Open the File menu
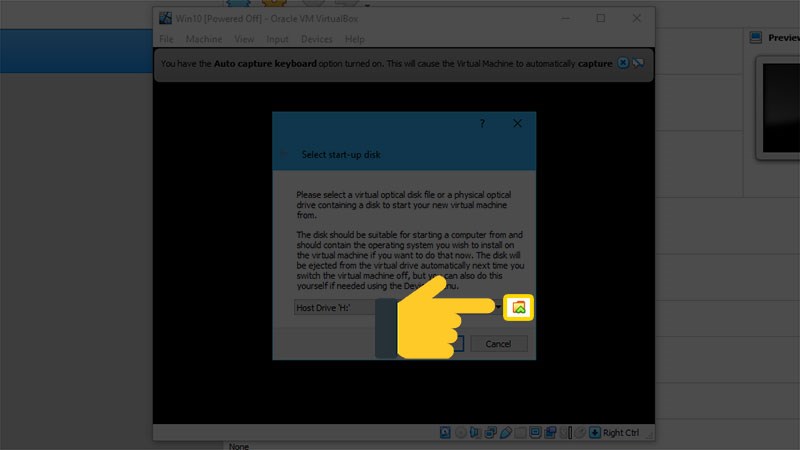This screenshot has width=800, height=450. tap(166, 39)
